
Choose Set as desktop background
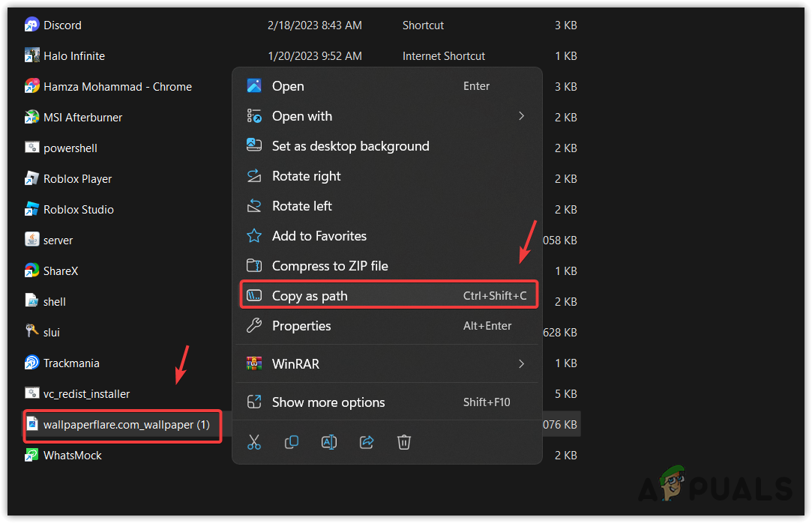350,146
